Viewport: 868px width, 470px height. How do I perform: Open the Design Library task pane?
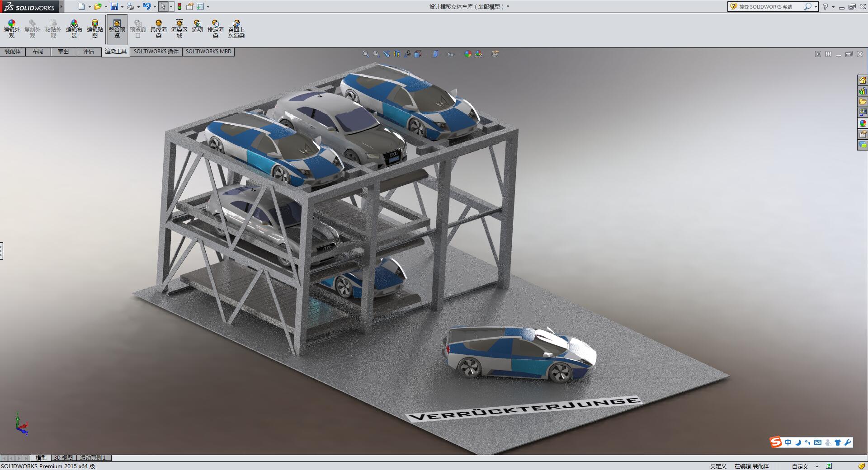(x=863, y=91)
